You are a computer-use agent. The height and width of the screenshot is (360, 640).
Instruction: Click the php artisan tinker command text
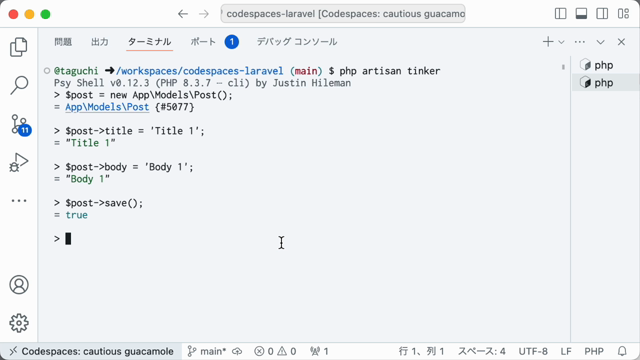pyautogui.click(x=390, y=71)
